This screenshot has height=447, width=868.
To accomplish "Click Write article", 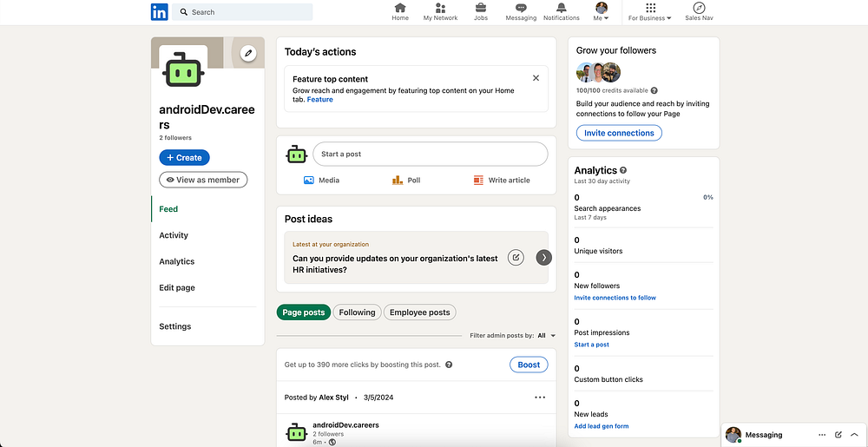I will [x=502, y=180].
